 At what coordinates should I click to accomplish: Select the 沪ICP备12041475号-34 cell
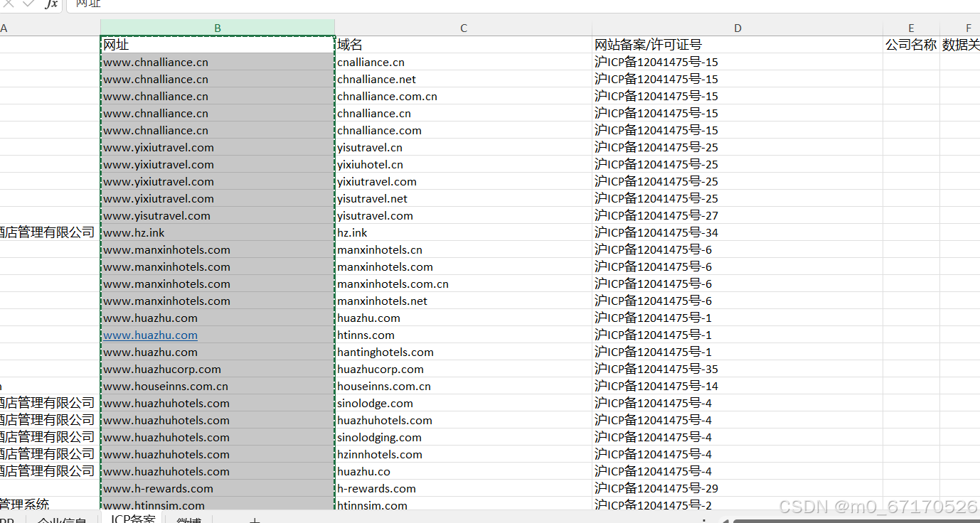coord(737,232)
